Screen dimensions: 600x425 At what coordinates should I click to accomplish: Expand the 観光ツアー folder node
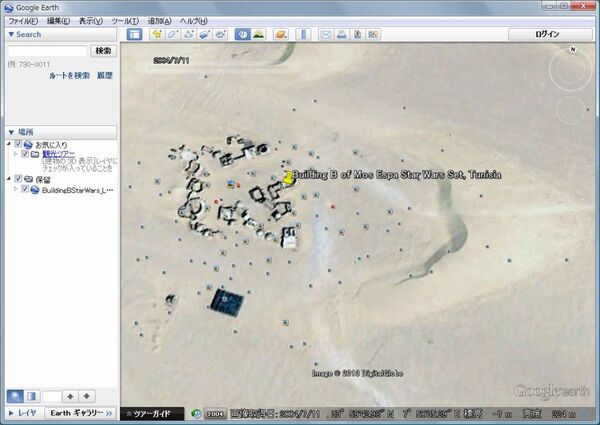tap(16, 154)
